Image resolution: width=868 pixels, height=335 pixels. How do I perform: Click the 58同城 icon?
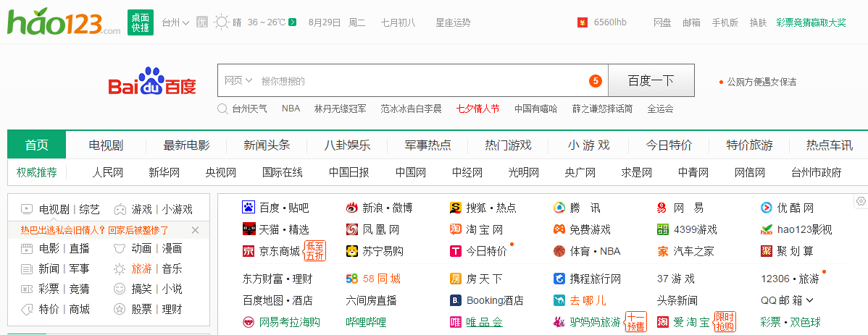[x=352, y=279]
